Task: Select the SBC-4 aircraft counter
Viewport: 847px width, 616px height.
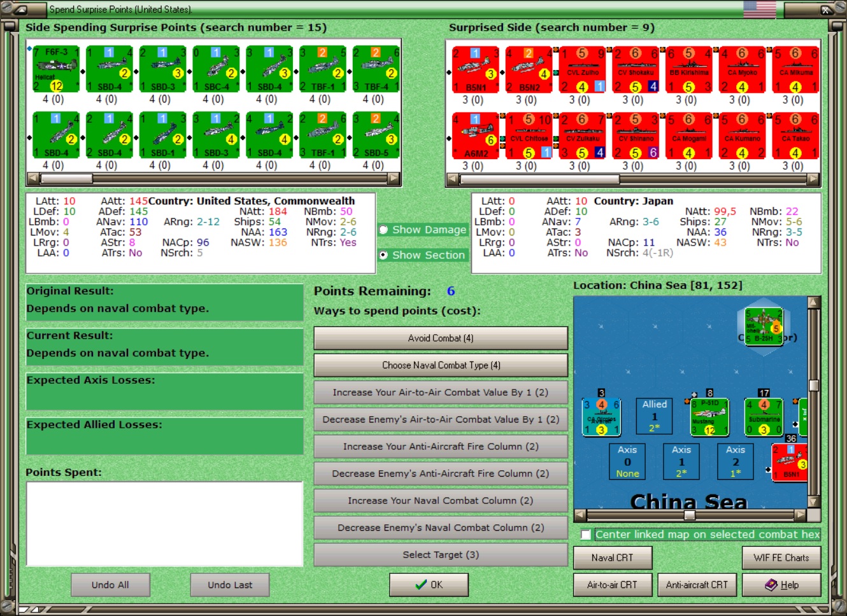Action: pyautogui.click(x=216, y=69)
